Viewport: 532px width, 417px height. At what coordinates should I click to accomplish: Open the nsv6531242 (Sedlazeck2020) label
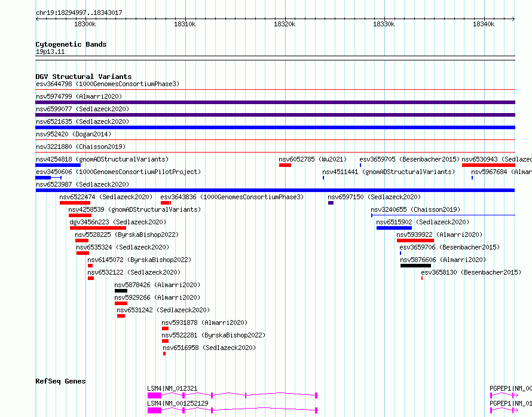tap(163, 310)
